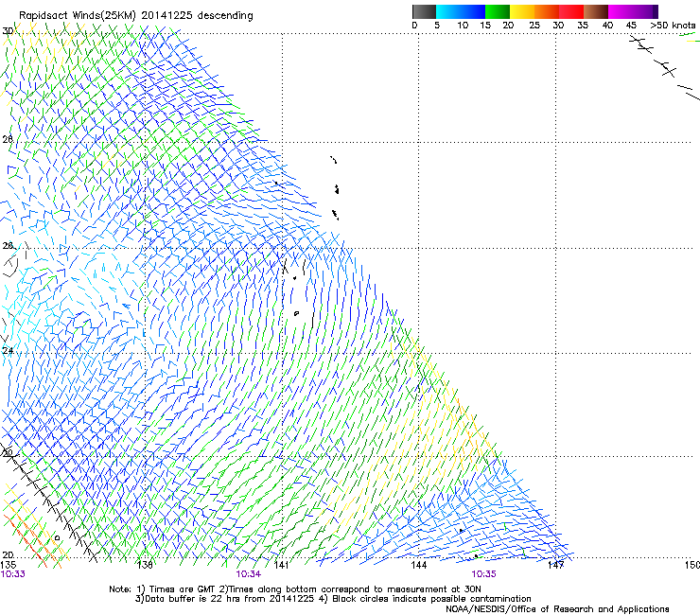Click the purple time stamp '10:35'
The height and width of the screenshot is (615, 700).
[x=484, y=574]
